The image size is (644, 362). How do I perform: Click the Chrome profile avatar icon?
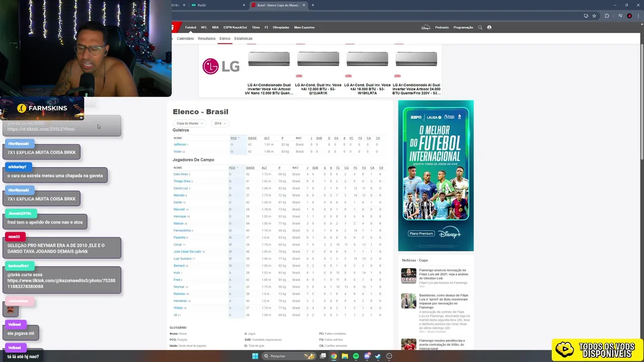pyautogui.click(x=629, y=16)
